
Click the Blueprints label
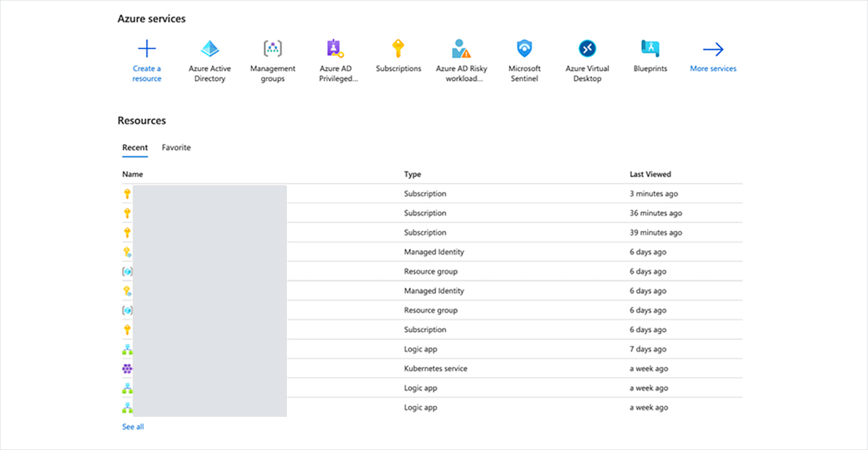pyautogui.click(x=650, y=69)
